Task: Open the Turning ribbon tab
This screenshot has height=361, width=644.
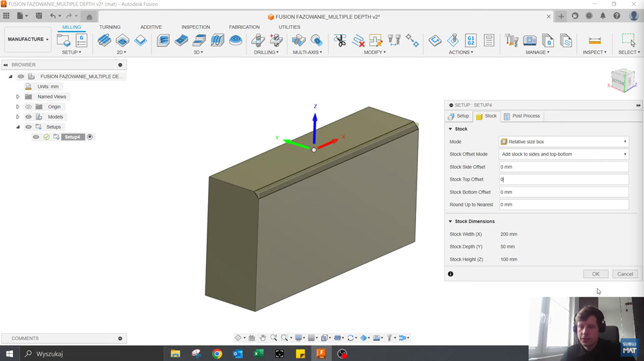Action: tap(109, 27)
